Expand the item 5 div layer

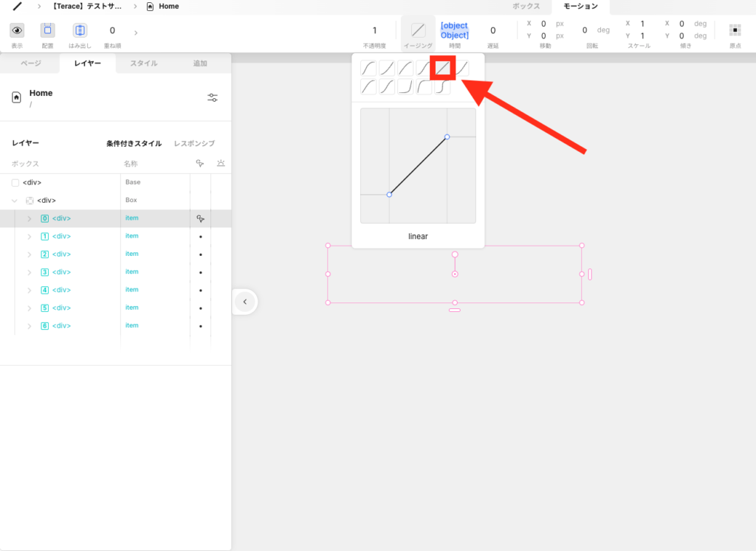click(30, 308)
